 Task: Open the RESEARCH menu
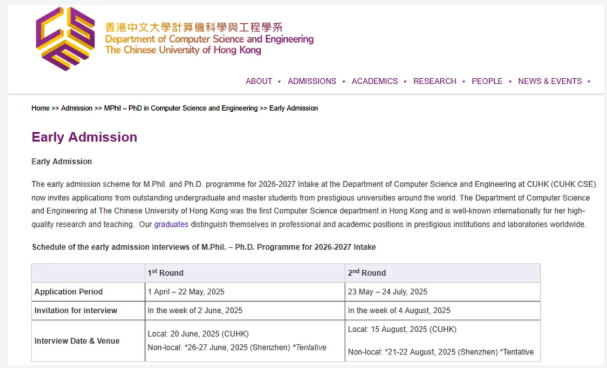point(434,81)
